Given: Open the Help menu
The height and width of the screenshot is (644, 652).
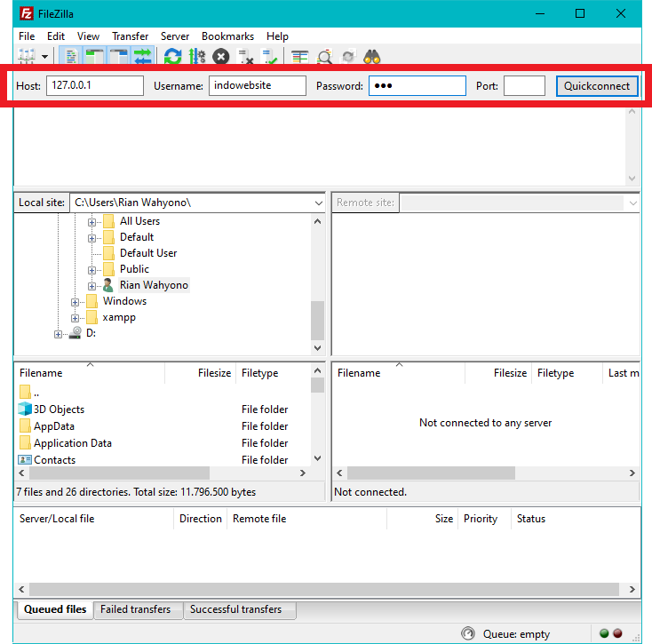Looking at the screenshot, I should (277, 36).
